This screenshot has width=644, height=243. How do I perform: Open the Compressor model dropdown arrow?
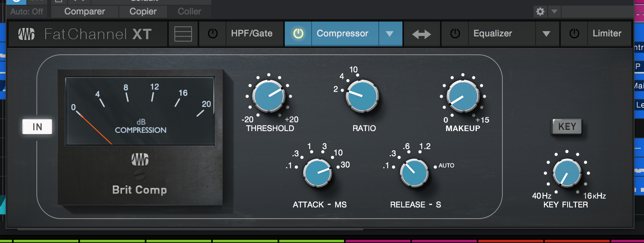390,34
